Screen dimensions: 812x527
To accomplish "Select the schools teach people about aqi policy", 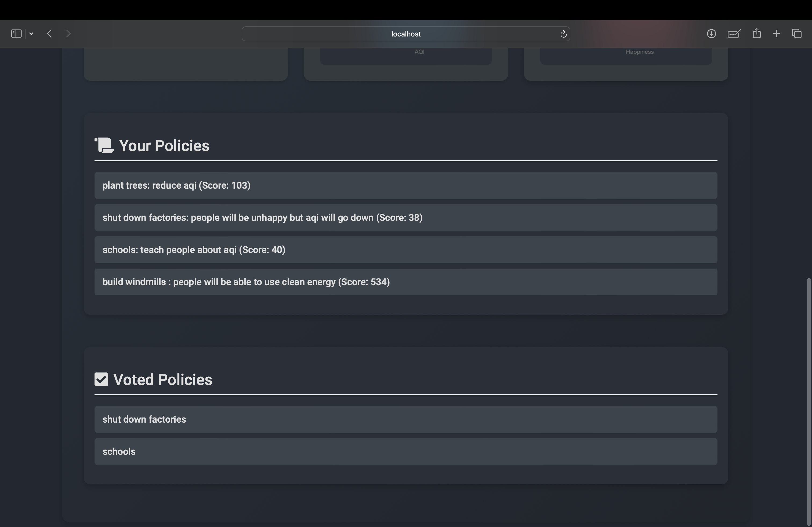I will click(406, 250).
